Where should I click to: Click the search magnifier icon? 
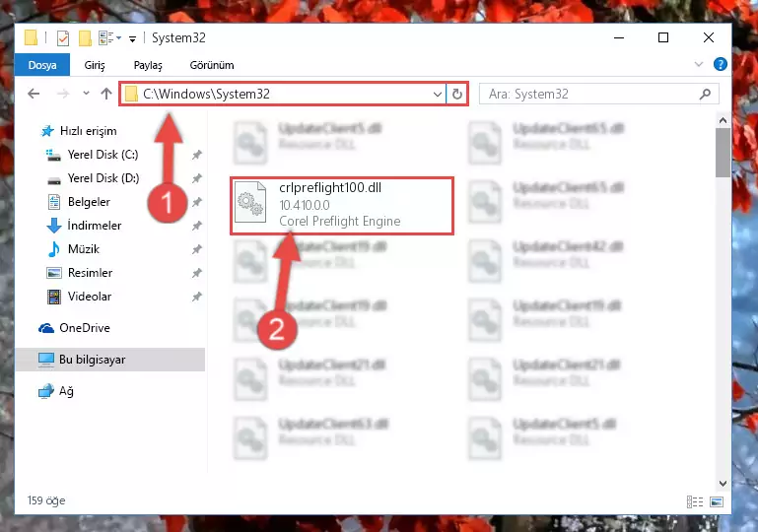pyautogui.click(x=706, y=94)
